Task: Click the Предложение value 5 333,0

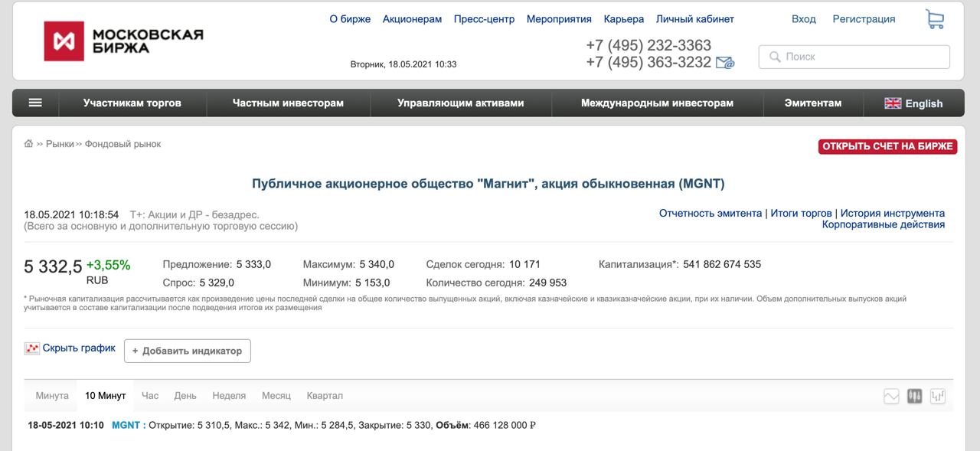Action: 253,265
